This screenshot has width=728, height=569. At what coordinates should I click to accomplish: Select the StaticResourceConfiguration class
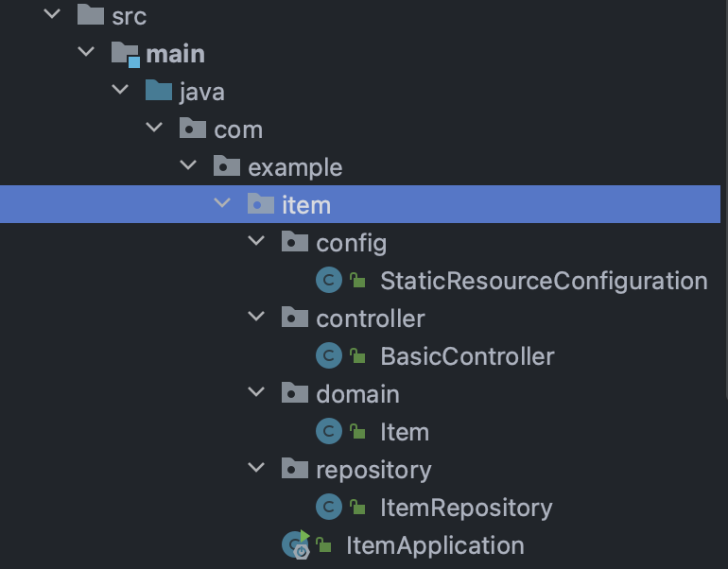(544, 282)
